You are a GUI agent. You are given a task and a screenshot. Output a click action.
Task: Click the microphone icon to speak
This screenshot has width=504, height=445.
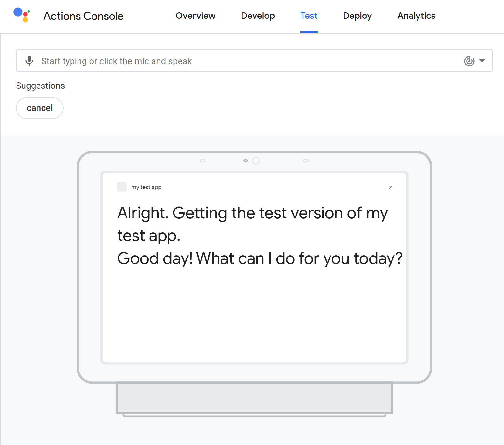(29, 61)
